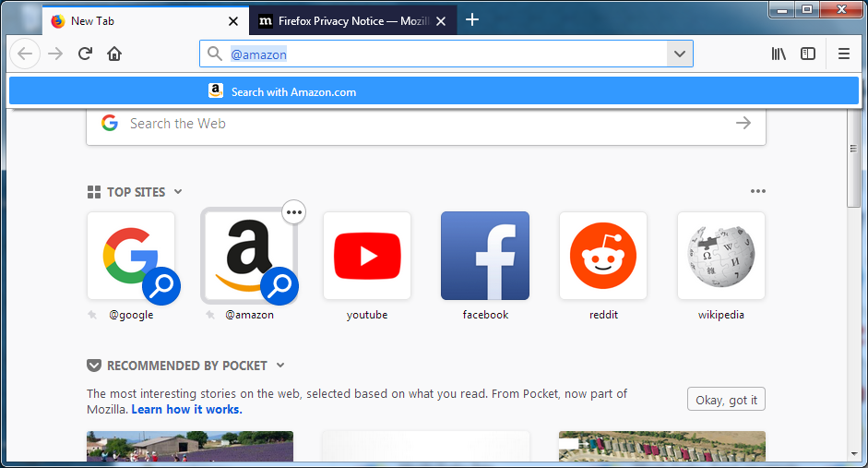This screenshot has height=468, width=868.
Task: Open the reddit top site tile
Action: 603,256
